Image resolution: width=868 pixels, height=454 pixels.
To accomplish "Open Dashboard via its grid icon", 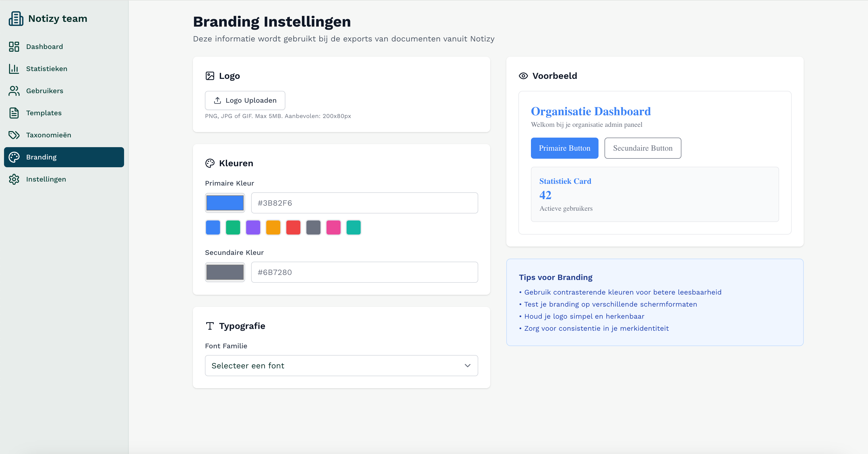I will [x=14, y=46].
